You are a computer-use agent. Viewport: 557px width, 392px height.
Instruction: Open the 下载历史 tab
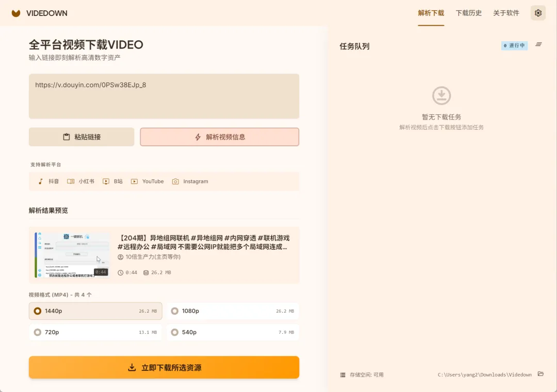pyautogui.click(x=468, y=13)
